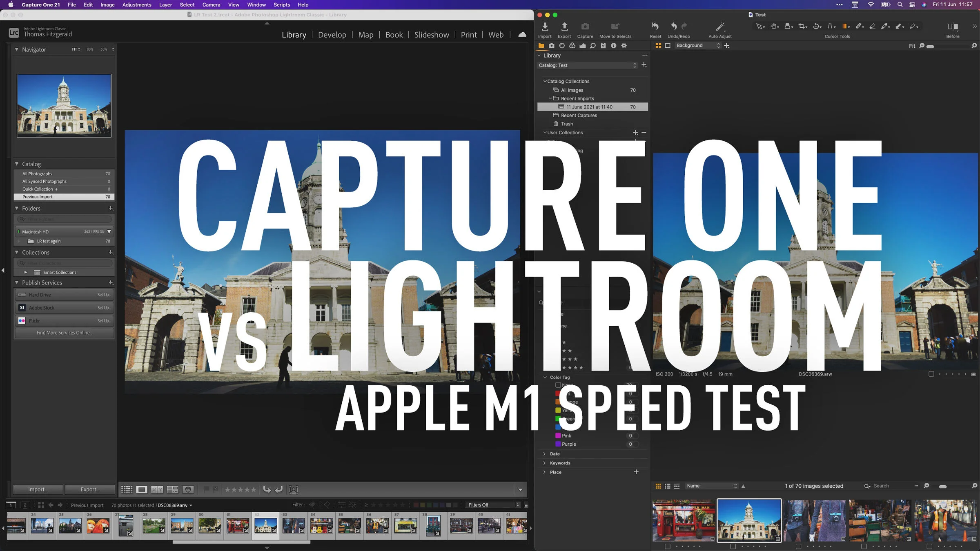Collapse the Lightroom Publish Services panel
Viewport: 980px width, 551px height.
point(17,282)
